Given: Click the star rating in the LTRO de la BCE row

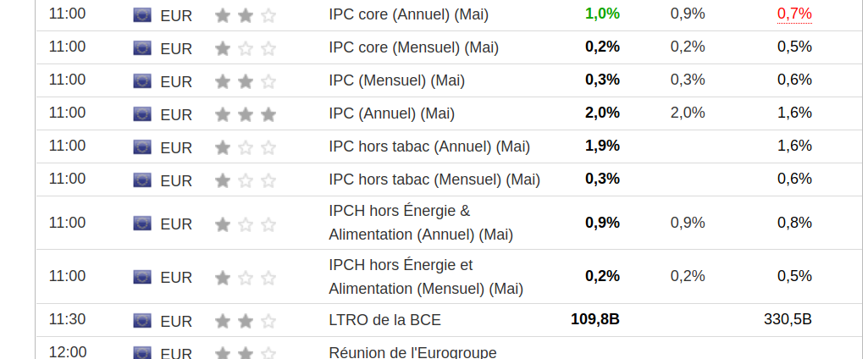Looking at the screenshot, I should [x=246, y=321].
